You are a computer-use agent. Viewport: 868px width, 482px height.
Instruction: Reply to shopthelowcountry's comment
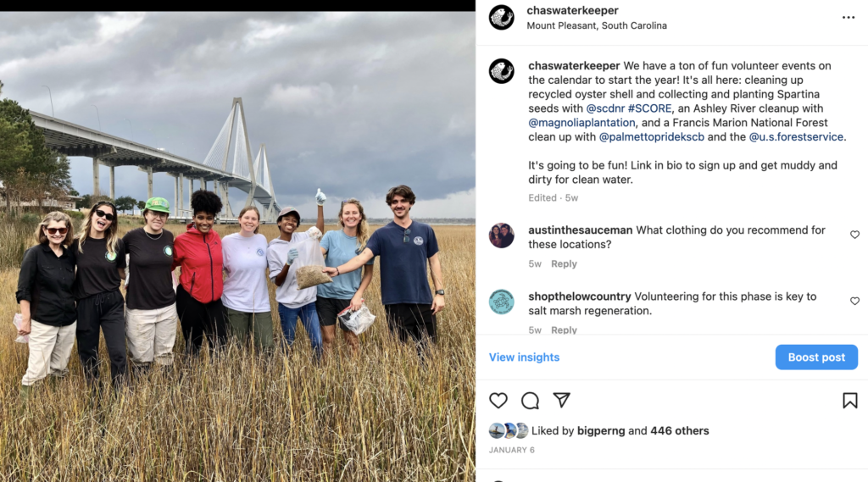click(564, 330)
